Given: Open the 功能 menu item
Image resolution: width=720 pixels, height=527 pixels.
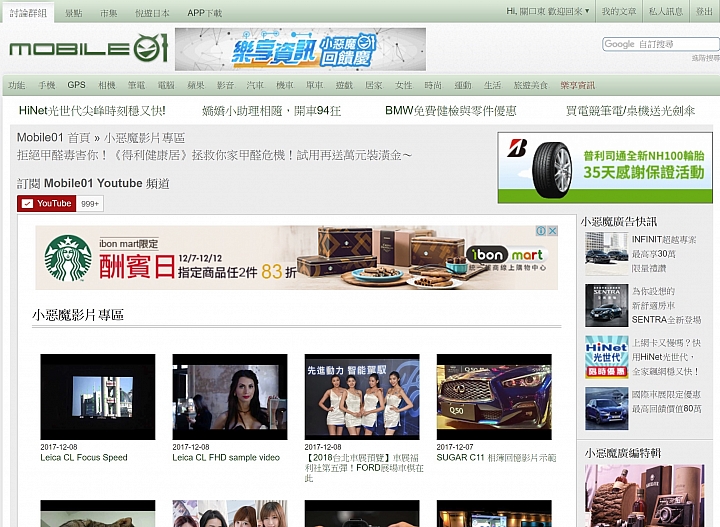Looking at the screenshot, I should [x=17, y=85].
